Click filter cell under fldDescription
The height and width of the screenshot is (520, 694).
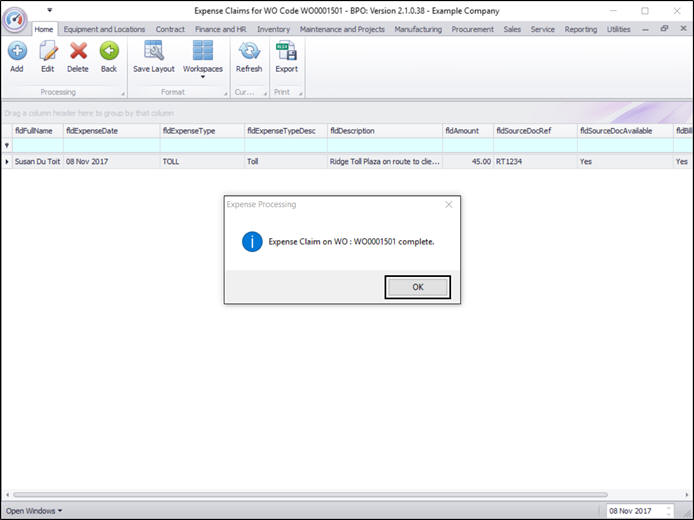pos(385,145)
